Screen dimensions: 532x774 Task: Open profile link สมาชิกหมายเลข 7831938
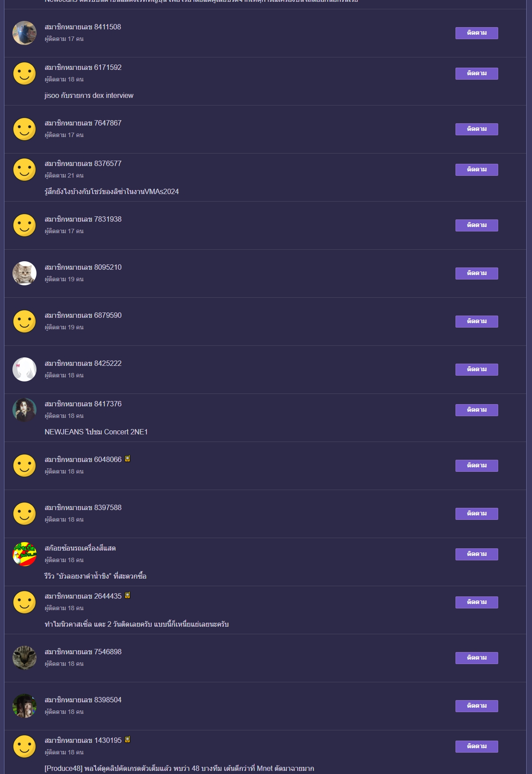coord(83,219)
